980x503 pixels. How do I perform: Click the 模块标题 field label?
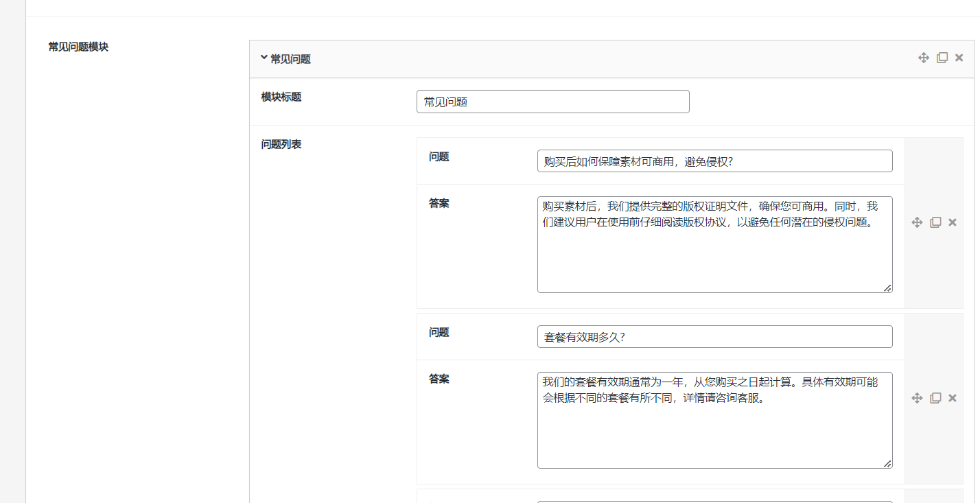pyautogui.click(x=281, y=97)
